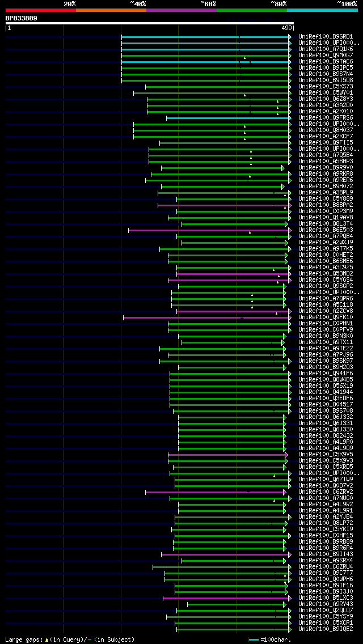This screenshot has height=644, width=363.
Task: Click the label UniRef100_C5WY01
Action: pos(326,93)
